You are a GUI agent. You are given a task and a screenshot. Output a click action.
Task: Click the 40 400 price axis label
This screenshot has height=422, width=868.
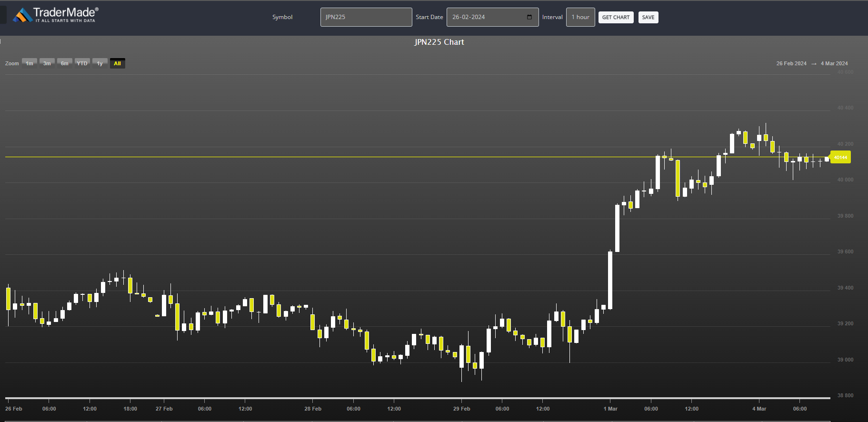point(845,108)
